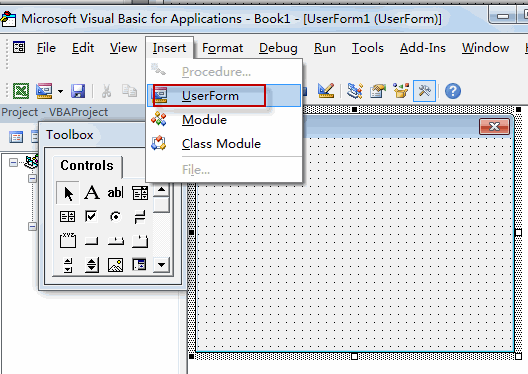Click the Save floppy disk icon
Screen dimensions: 528x374
pyautogui.click(x=78, y=91)
